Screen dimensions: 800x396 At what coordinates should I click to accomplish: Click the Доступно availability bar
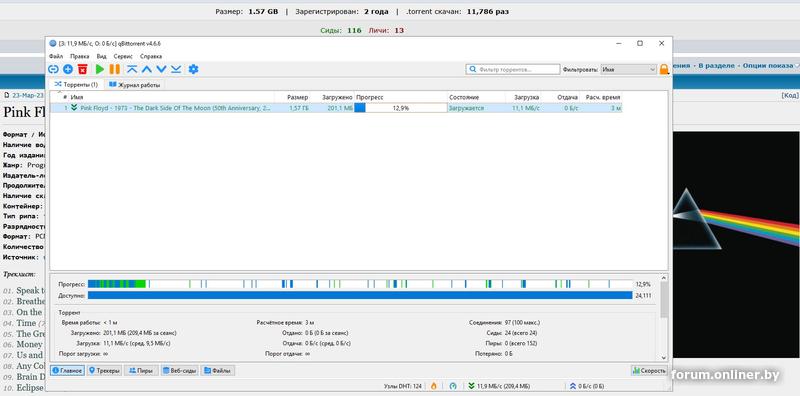coord(360,295)
